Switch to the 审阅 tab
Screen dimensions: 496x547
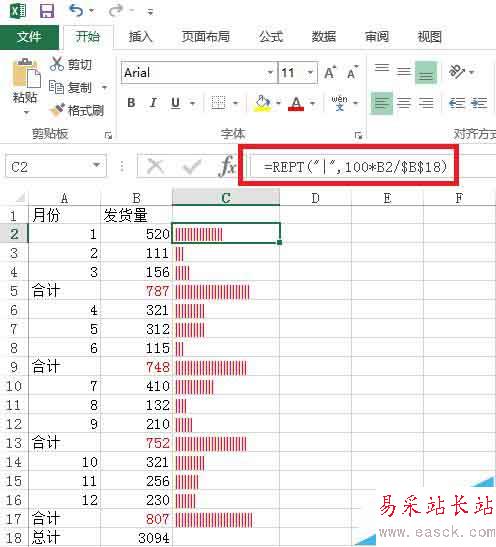pos(377,37)
